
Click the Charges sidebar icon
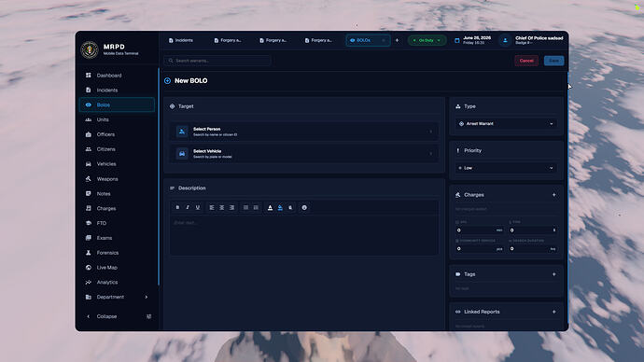click(x=89, y=208)
